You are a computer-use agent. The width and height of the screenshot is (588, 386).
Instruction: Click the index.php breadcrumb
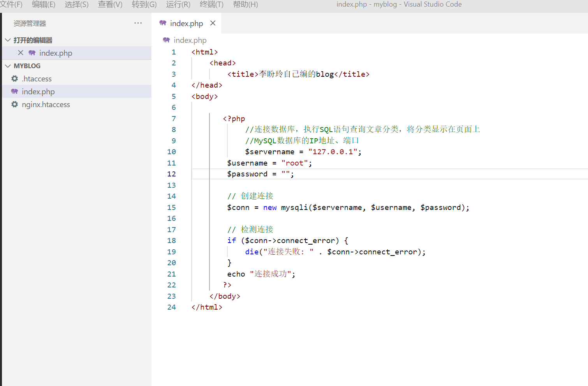(x=190, y=40)
